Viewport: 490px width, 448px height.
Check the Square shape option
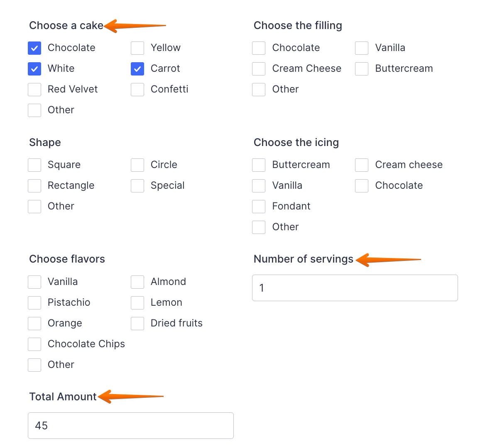click(x=34, y=165)
